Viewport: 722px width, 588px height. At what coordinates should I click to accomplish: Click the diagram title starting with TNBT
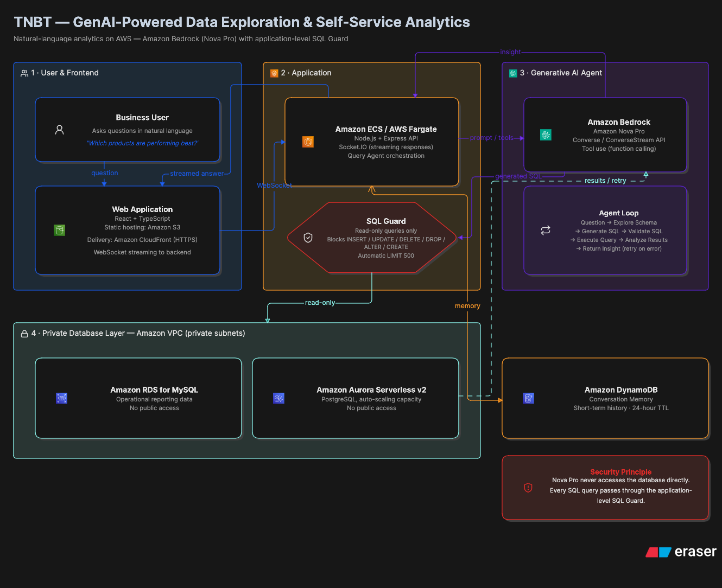[242, 22]
